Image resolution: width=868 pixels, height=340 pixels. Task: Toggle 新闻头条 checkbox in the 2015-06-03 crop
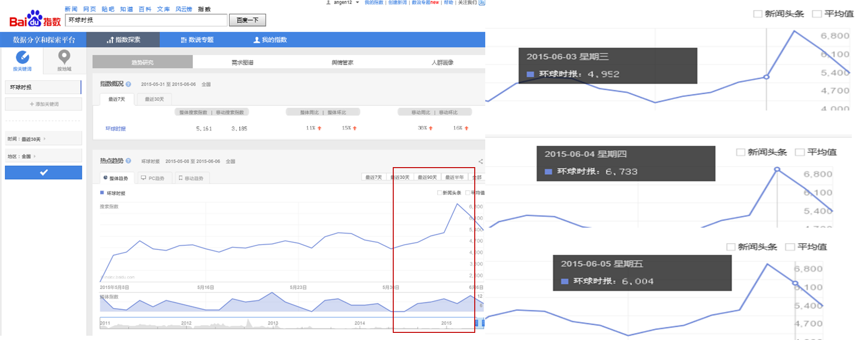tap(757, 14)
